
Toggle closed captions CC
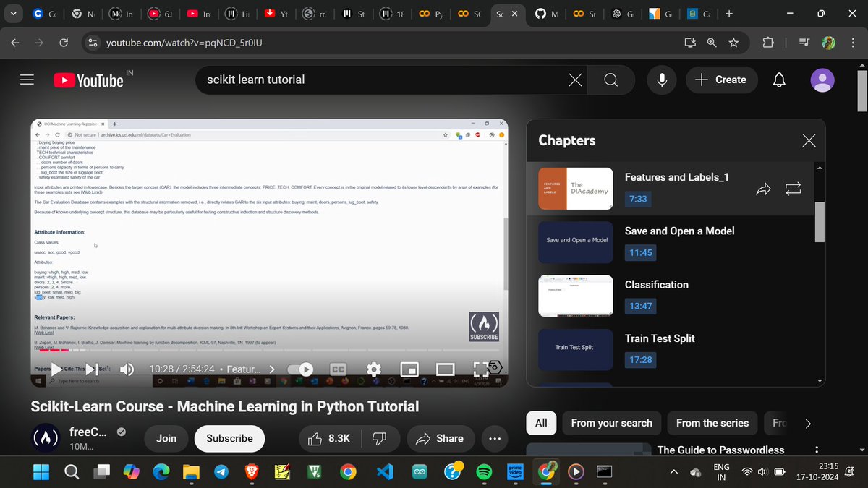(339, 369)
